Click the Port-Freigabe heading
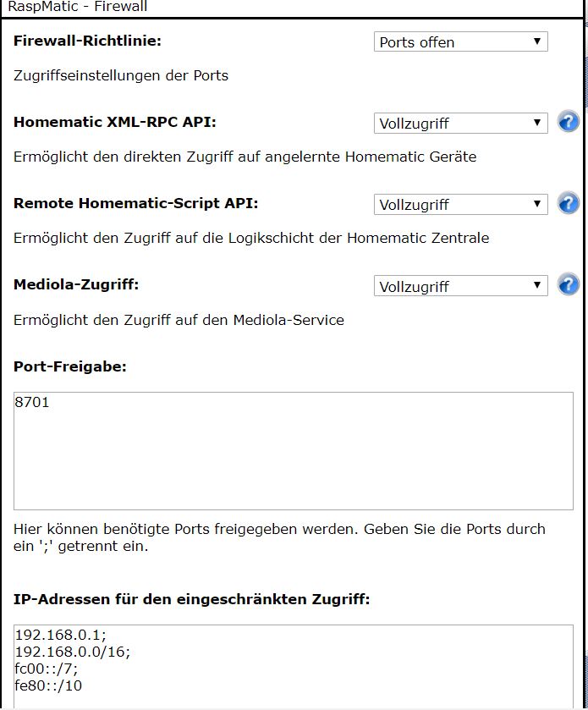588x710 pixels. tap(70, 366)
